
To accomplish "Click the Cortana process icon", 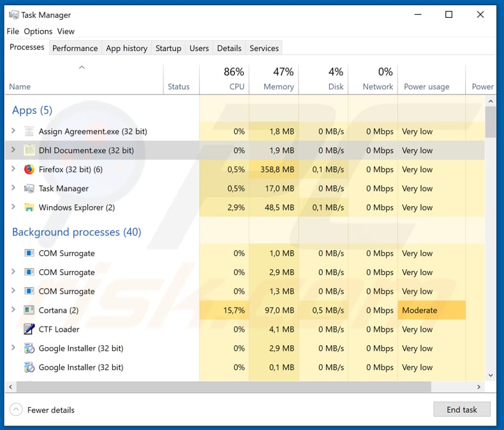I will (29, 310).
